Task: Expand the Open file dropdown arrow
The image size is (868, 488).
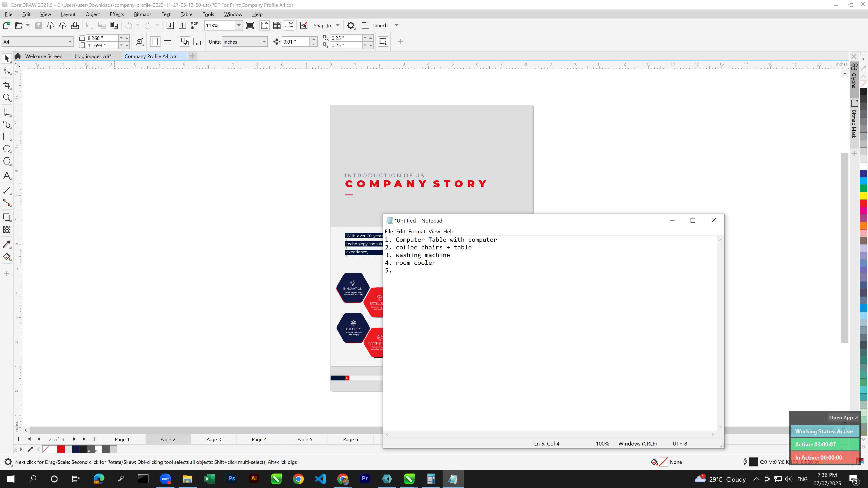Action: coord(28,25)
